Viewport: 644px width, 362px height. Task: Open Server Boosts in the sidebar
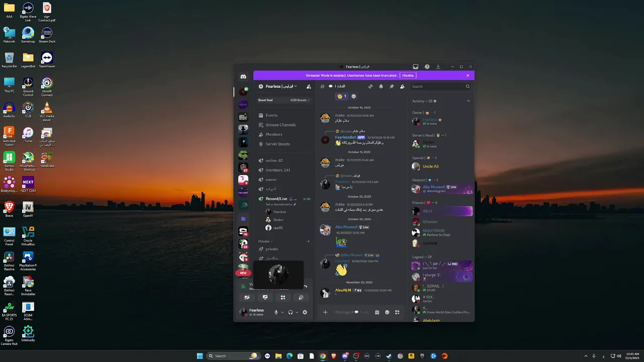point(283,144)
